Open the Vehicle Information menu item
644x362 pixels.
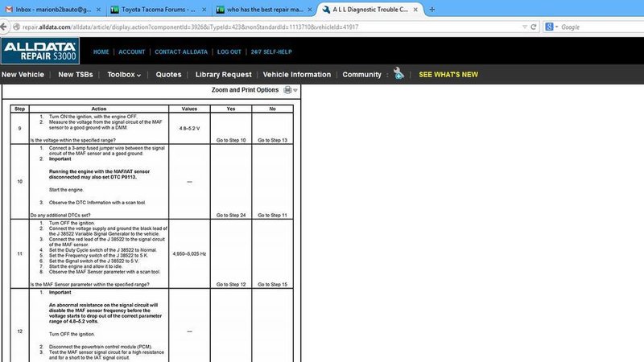tap(297, 75)
